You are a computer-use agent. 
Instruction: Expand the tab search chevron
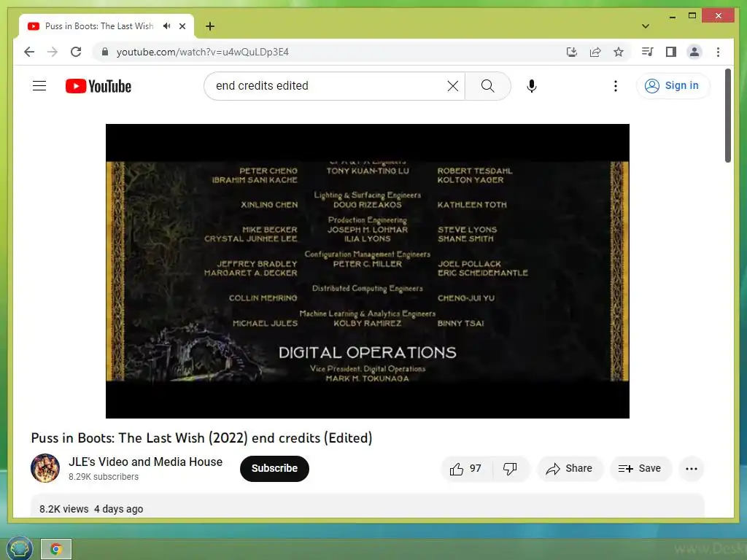tap(646, 26)
